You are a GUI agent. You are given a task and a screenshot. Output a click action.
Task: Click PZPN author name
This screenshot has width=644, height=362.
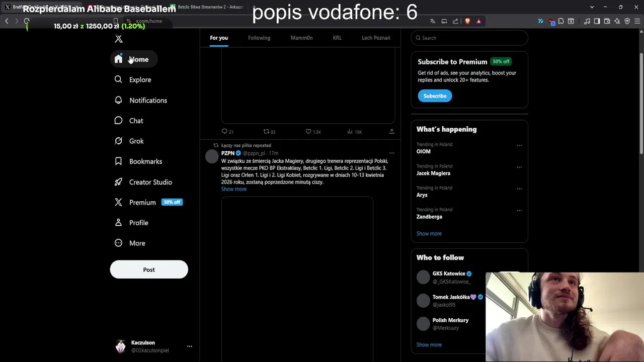tap(228, 153)
